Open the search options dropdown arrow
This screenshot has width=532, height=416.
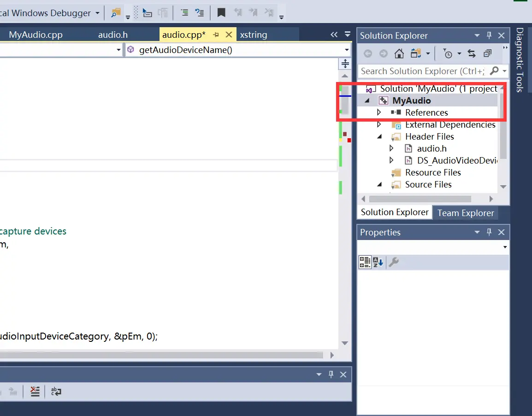(x=504, y=71)
